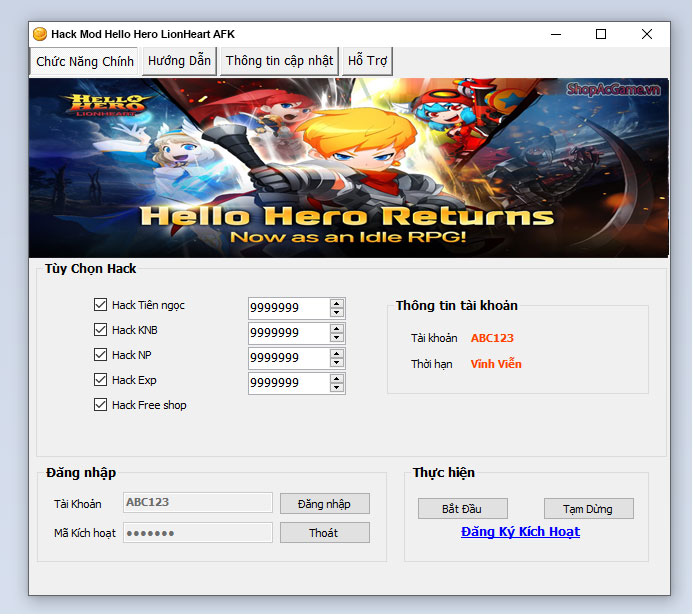Click the gold coin app icon in title bar

(40, 34)
